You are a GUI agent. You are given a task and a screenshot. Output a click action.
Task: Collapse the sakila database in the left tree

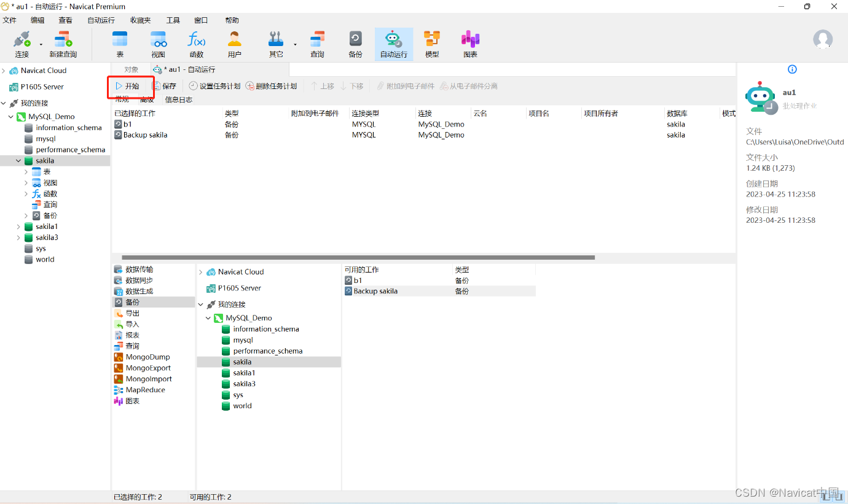[18, 161]
